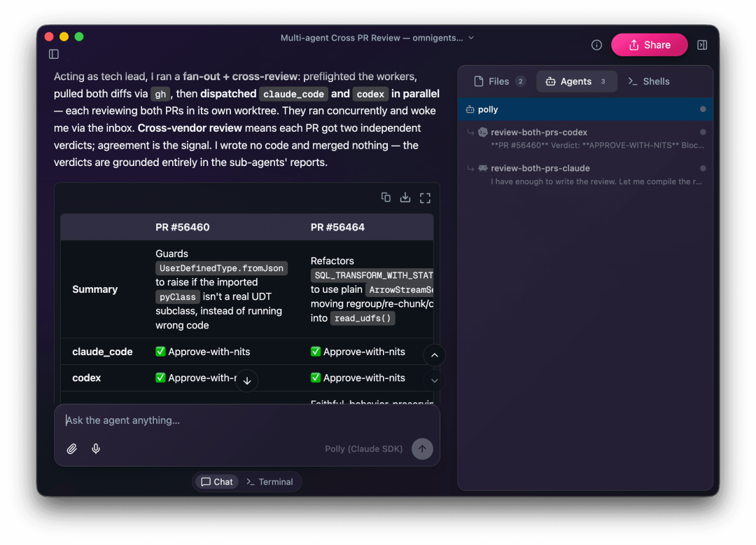
Task: Click the UserDefinedType.fromJson code chip
Action: pos(221,268)
